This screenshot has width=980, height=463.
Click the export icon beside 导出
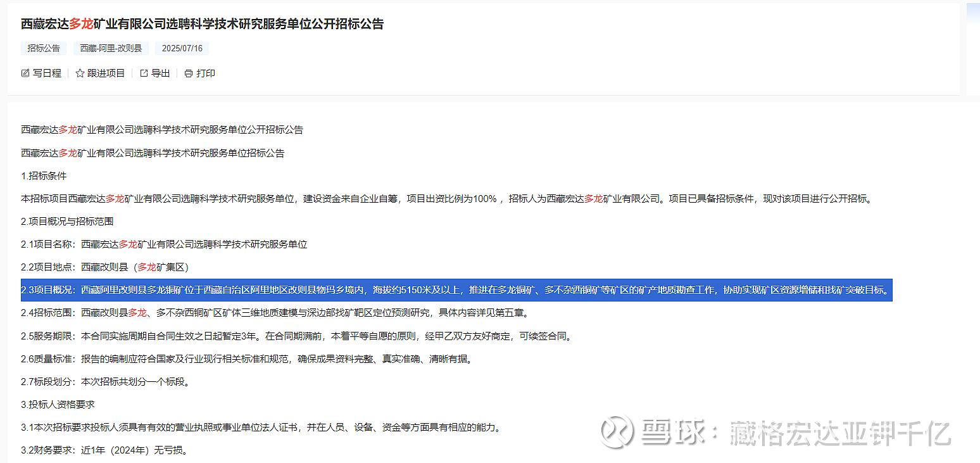[144, 73]
